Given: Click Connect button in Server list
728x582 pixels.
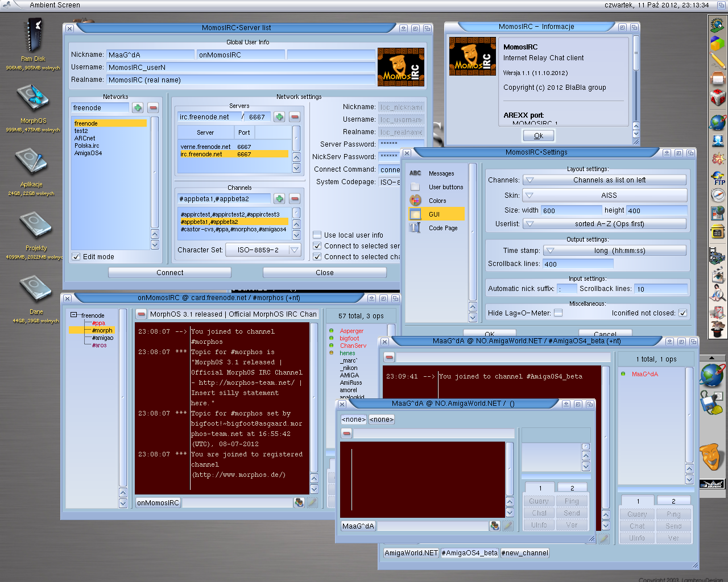Looking at the screenshot, I should pos(169,272).
